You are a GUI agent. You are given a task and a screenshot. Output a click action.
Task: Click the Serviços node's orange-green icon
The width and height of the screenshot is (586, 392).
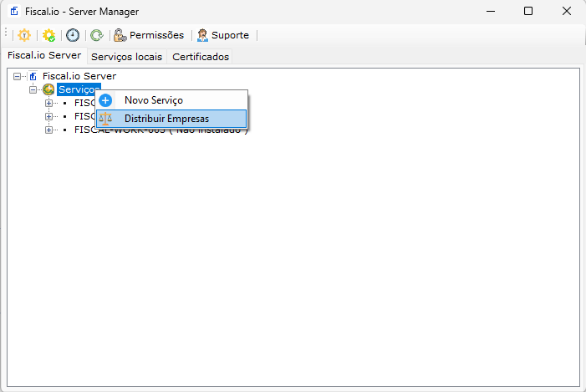[x=48, y=89]
